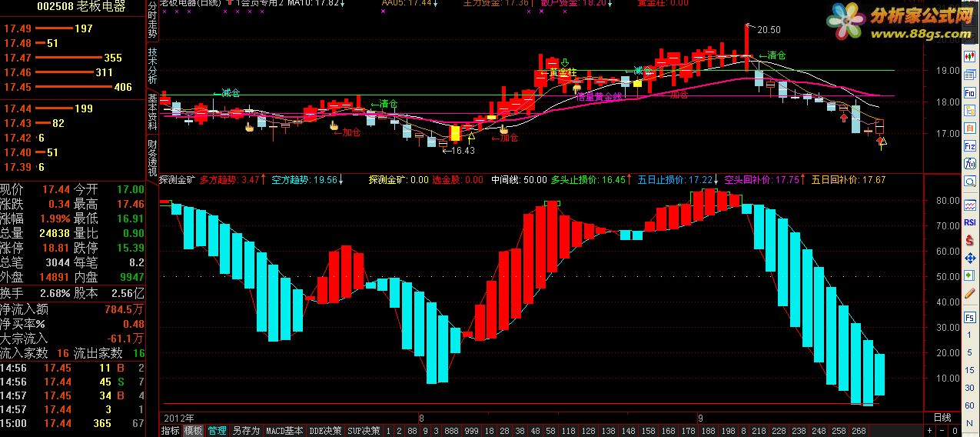Click the stock title 002508 老板电器
Viewport: 980px width, 437px height.
coord(81,7)
